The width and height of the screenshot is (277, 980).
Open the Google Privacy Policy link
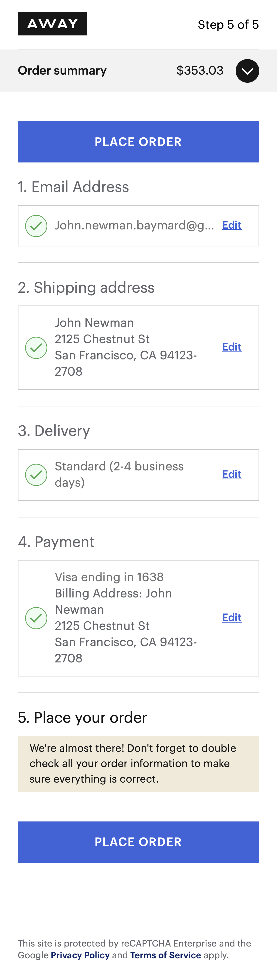click(x=80, y=955)
